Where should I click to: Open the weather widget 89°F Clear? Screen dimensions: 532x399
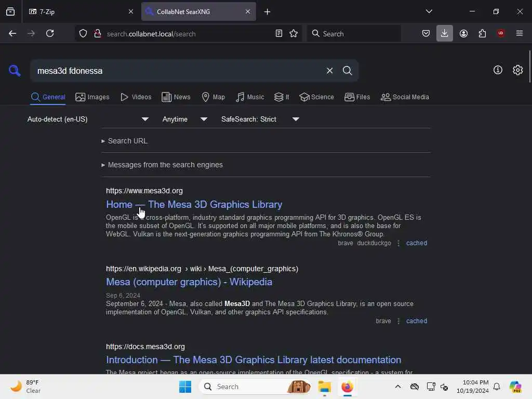pyautogui.click(x=25, y=387)
